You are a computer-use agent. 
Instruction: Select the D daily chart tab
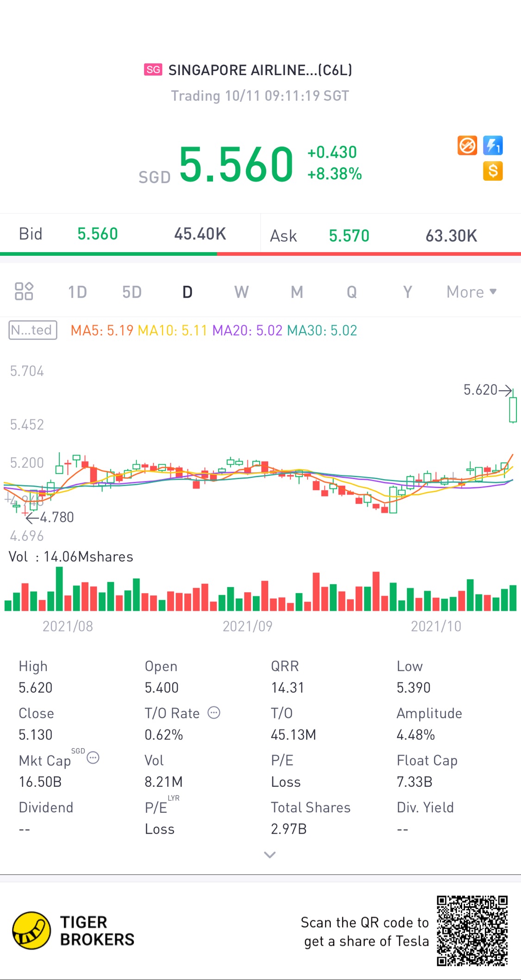[x=187, y=292]
